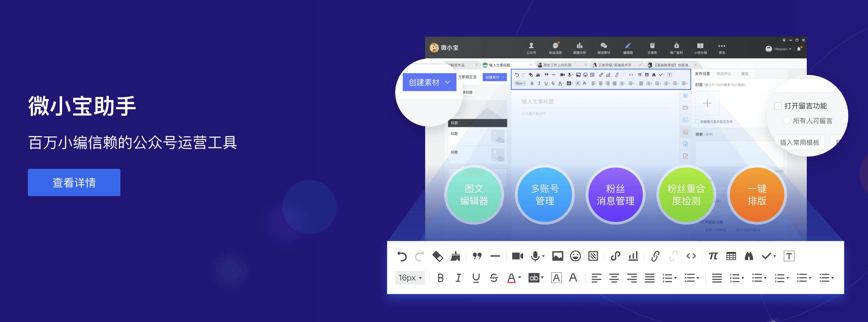The height and width of the screenshot is (322, 868).
Task: Check the magnified 打开留言功能 checkbox
Action: (x=778, y=106)
